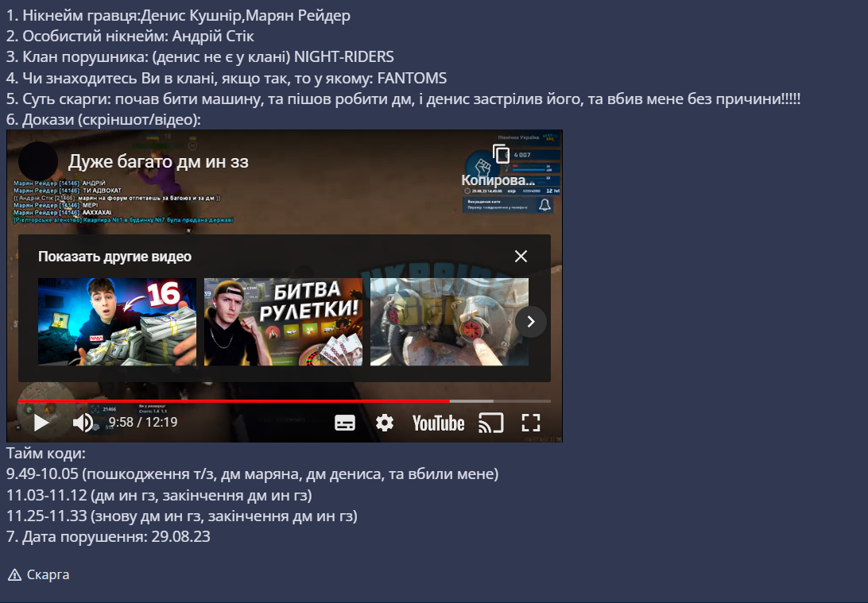Screen dimensions: 868x603
Task: Click the 'Суть скарги' complaint line
Action: (403, 99)
